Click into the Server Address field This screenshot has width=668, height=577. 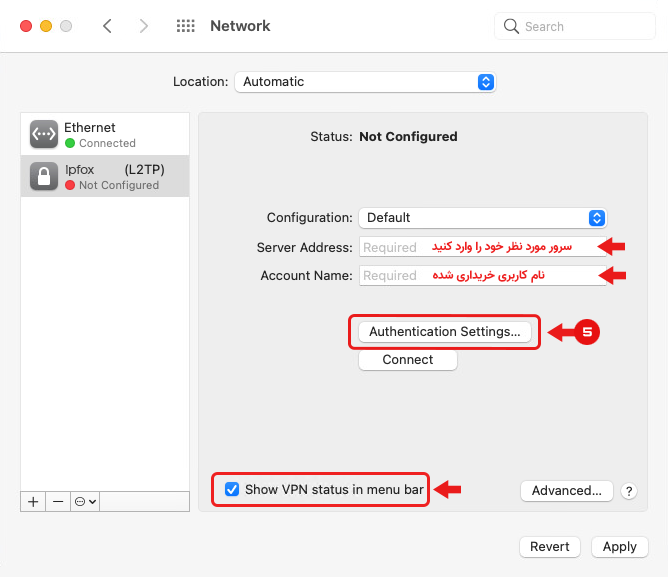pyautogui.click(x=483, y=247)
